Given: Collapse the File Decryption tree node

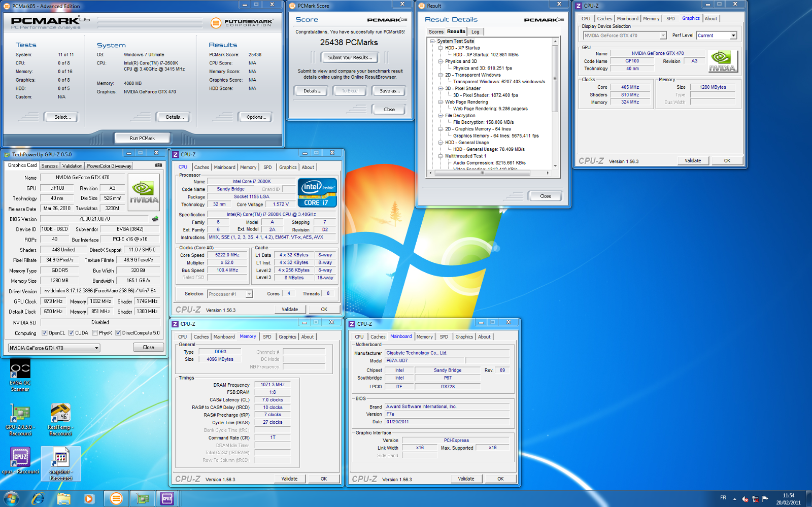Looking at the screenshot, I should [441, 116].
